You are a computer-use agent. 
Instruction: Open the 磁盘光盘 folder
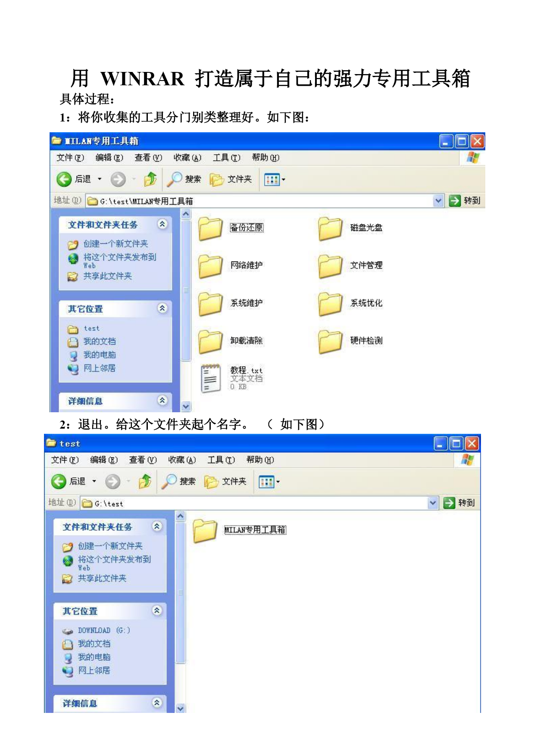click(350, 228)
